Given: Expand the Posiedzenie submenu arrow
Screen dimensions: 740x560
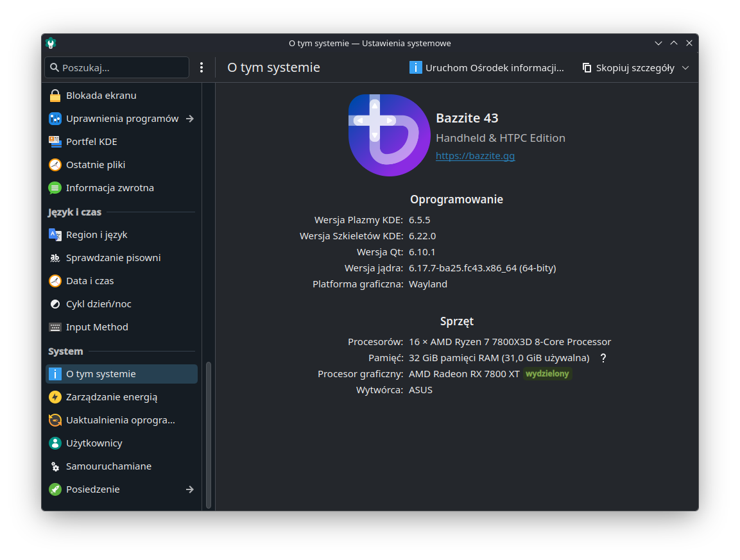Looking at the screenshot, I should point(189,489).
